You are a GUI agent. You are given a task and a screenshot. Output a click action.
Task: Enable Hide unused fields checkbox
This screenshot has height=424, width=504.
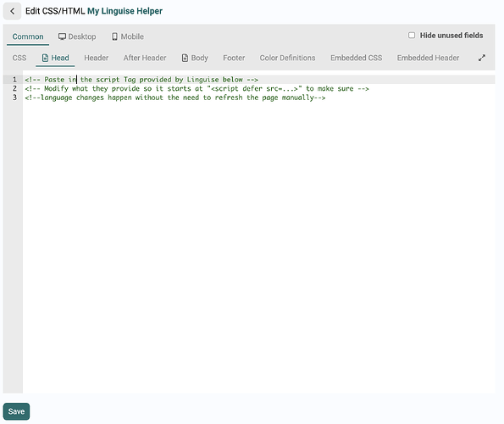coord(412,35)
